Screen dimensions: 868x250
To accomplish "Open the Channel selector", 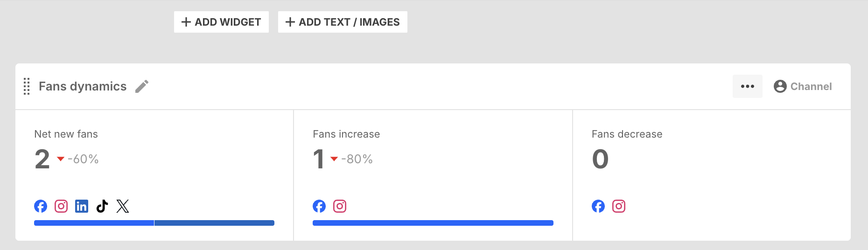I will [x=803, y=86].
